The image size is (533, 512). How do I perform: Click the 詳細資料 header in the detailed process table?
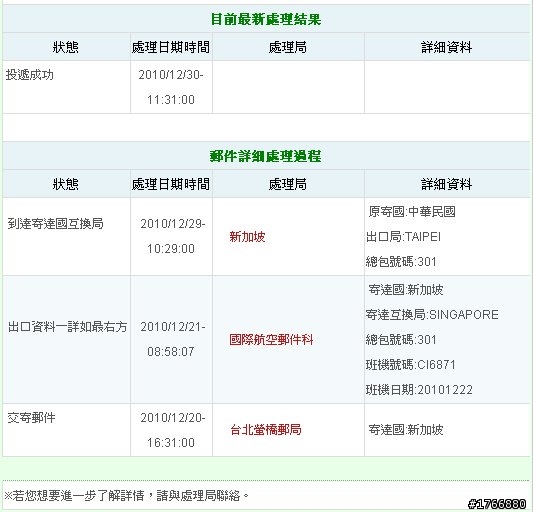click(447, 184)
